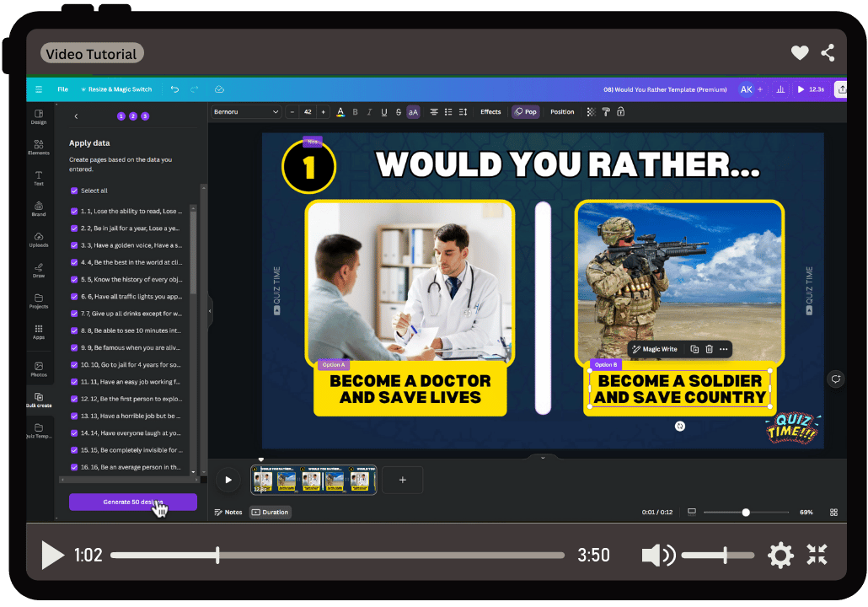Open the analytics bar chart icon

780,89
